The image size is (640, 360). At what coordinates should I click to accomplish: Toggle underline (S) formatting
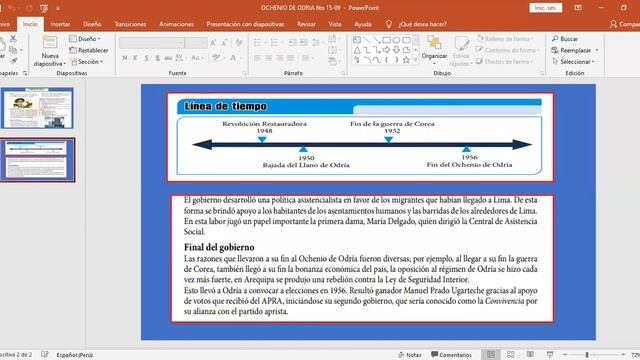(x=146, y=58)
